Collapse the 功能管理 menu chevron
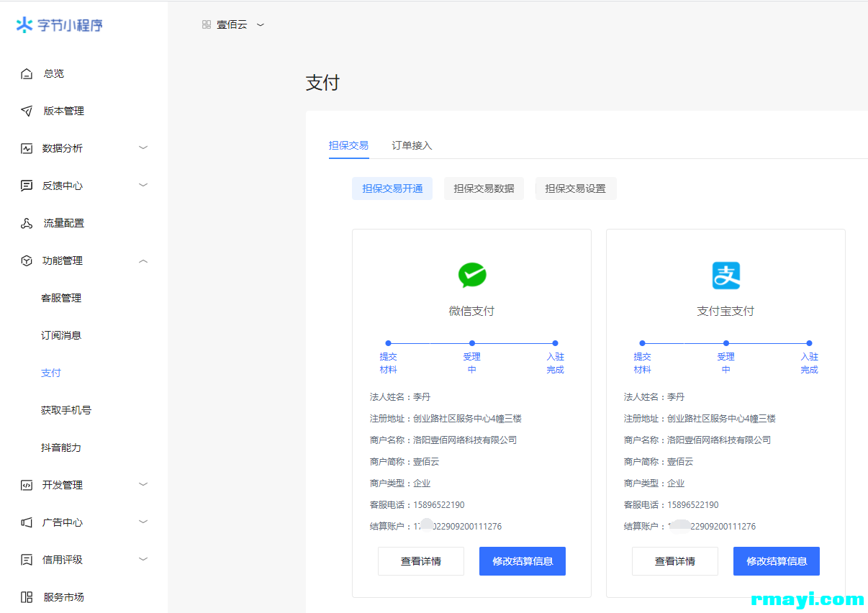The width and height of the screenshot is (868, 613). pyautogui.click(x=143, y=260)
